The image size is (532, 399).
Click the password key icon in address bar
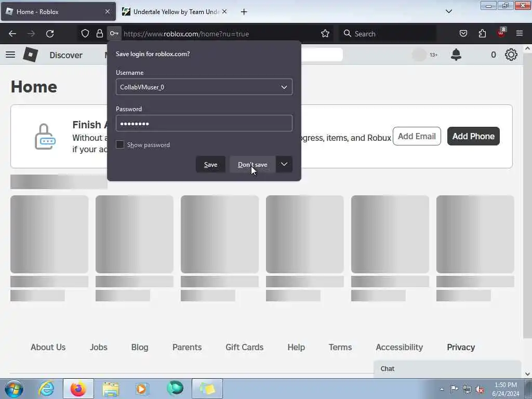pyautogui.click(x=114, y=33)
